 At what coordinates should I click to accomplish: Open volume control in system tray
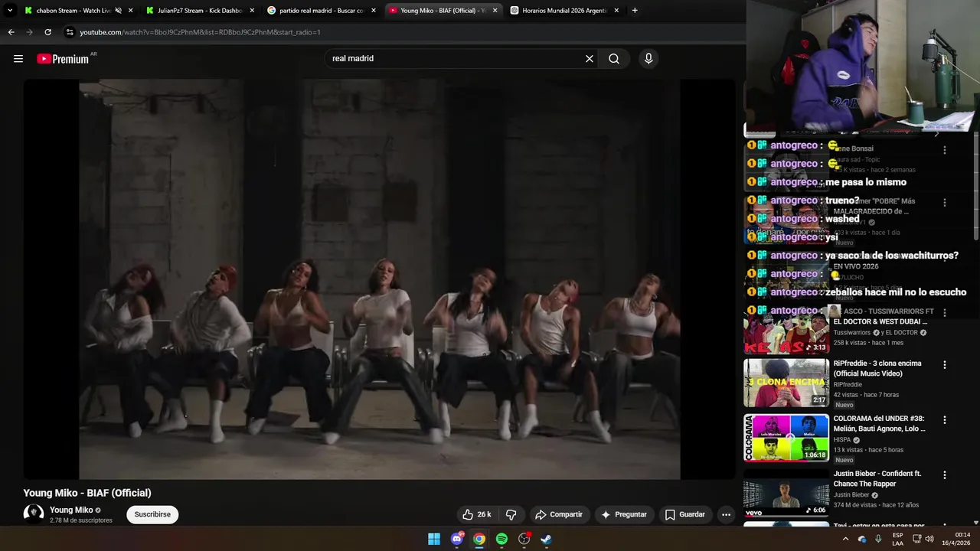pos(929,539)
